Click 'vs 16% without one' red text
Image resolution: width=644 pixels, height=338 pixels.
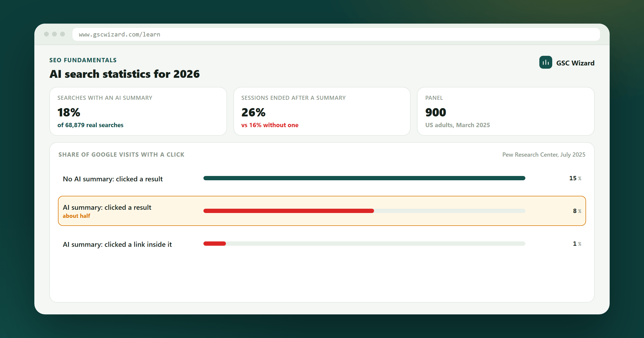pyautogui.click(x=270, y=125)
